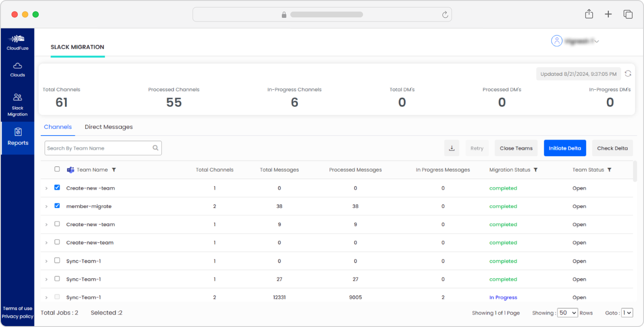Click the download report icon

click(451, 148)
